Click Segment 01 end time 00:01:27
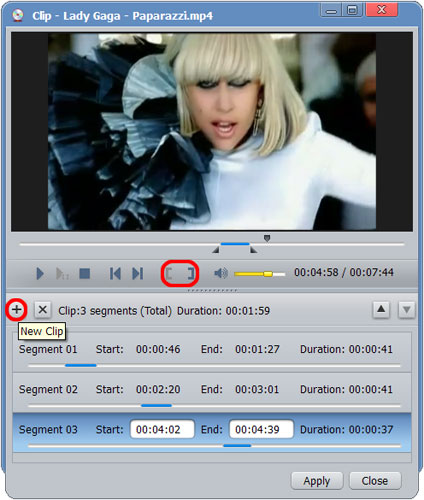This screenshot has height=500, width=424. [x=257, y=349]
